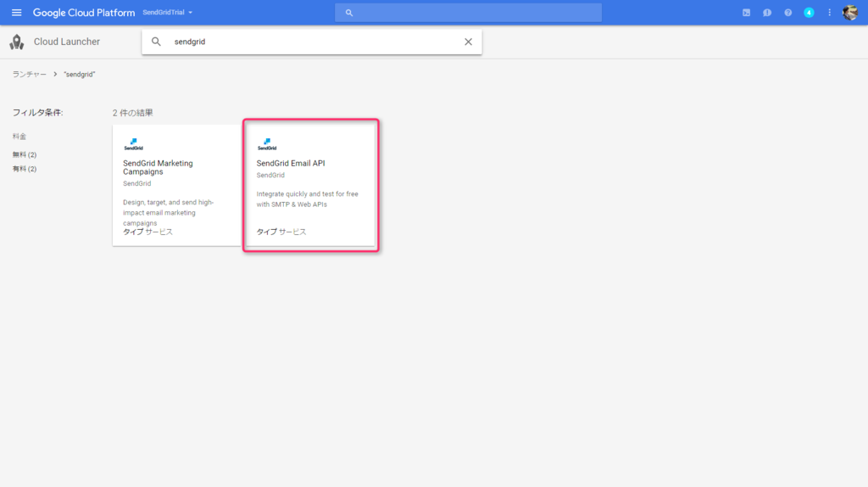Click the Google Cloud Platform logo
The image size is (868, 487).
84,12
